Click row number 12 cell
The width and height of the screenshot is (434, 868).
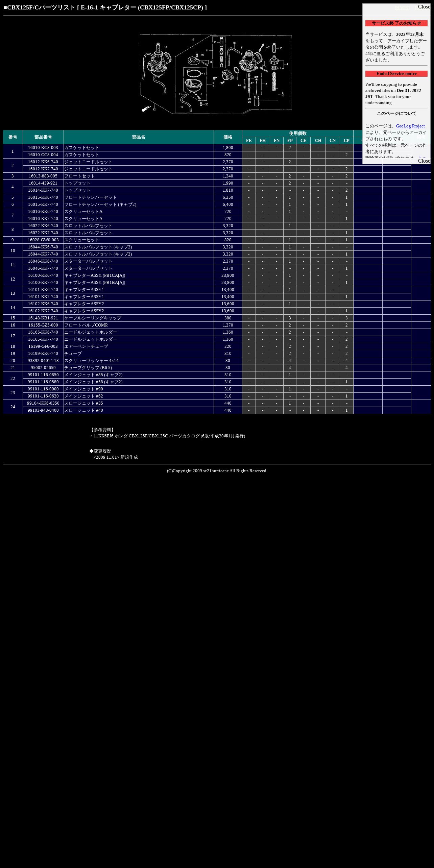tap(13, 279)
